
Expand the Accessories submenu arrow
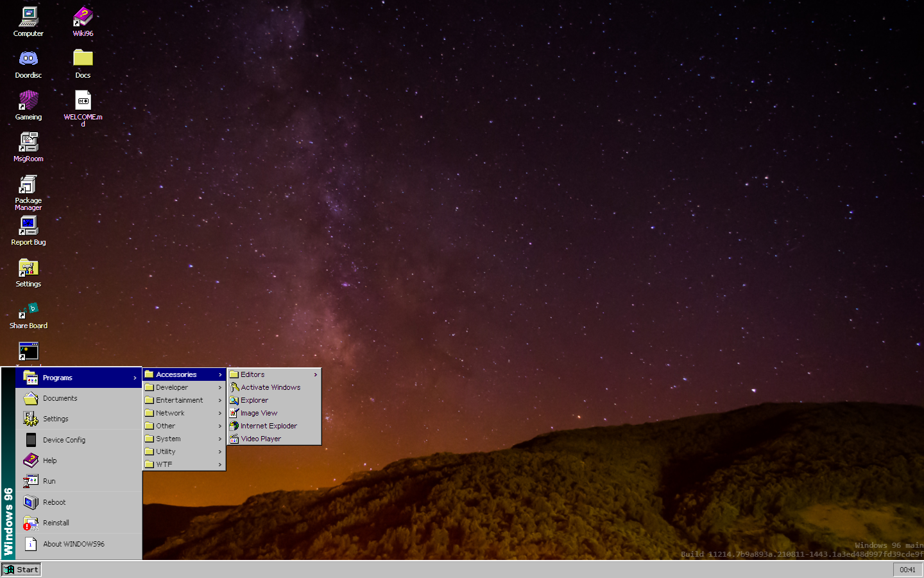[220, 374]
